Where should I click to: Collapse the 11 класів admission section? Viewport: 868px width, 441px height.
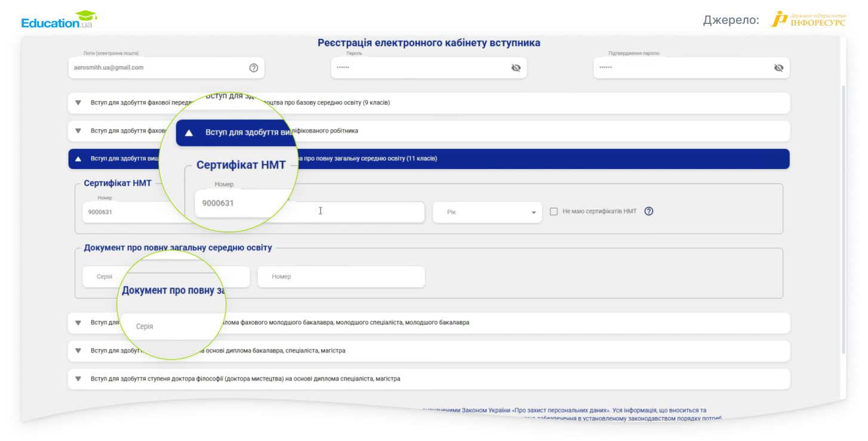[x=429, y=159]
